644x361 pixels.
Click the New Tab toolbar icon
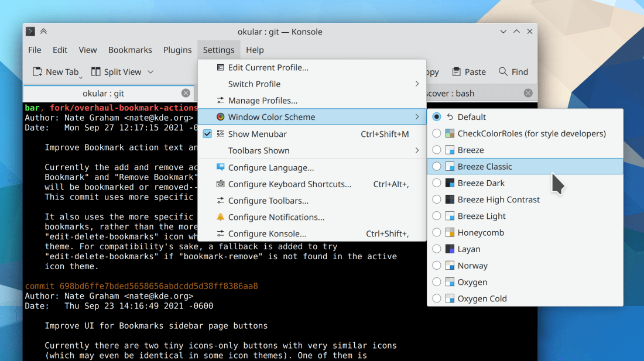click(37, 72)
